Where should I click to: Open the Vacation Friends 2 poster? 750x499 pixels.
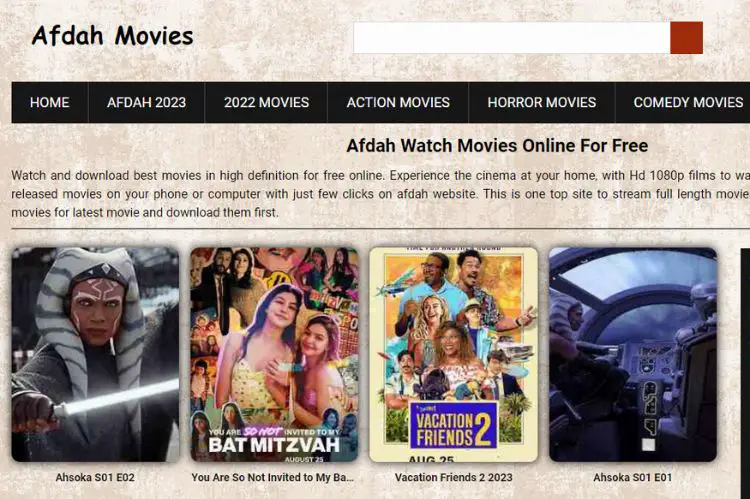pyautogui.click(x=453, y=355)
